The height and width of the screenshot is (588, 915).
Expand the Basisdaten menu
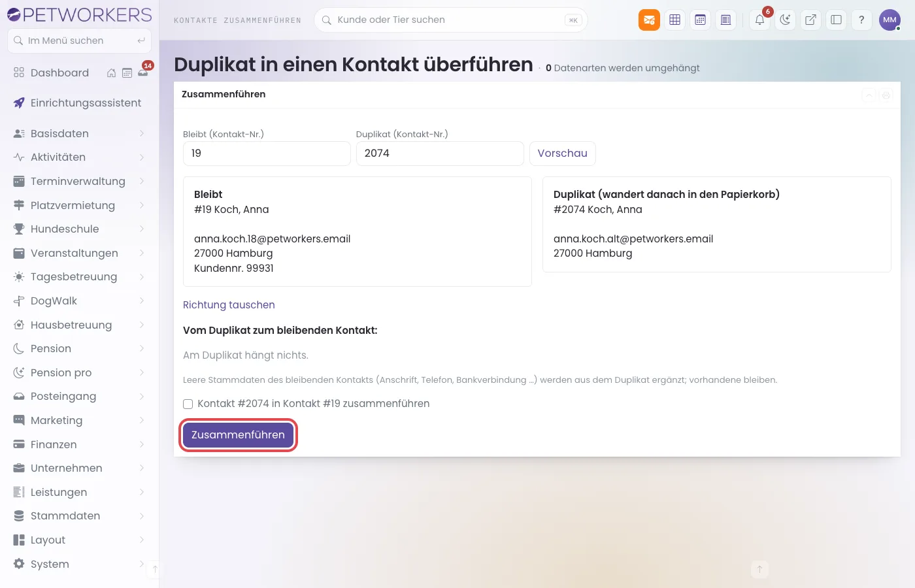(79, 133)
